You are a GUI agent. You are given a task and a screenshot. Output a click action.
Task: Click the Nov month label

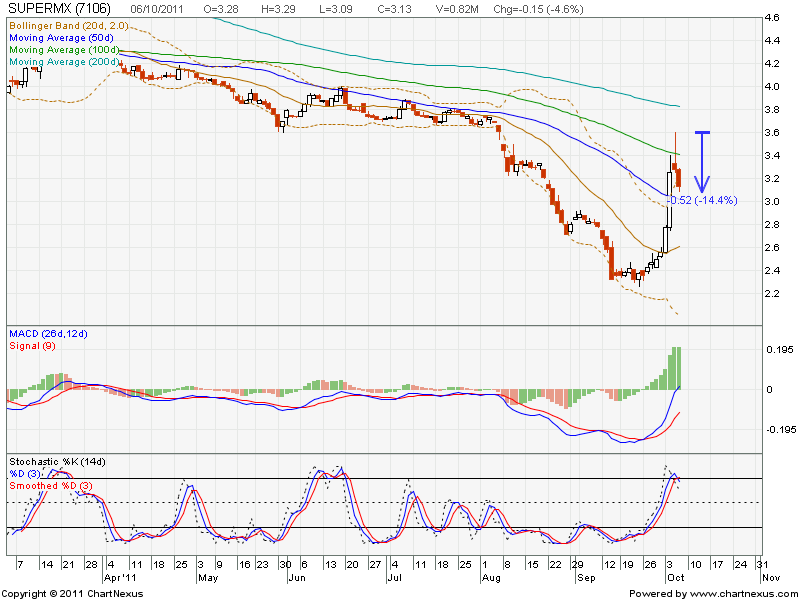tap(770, 578)
